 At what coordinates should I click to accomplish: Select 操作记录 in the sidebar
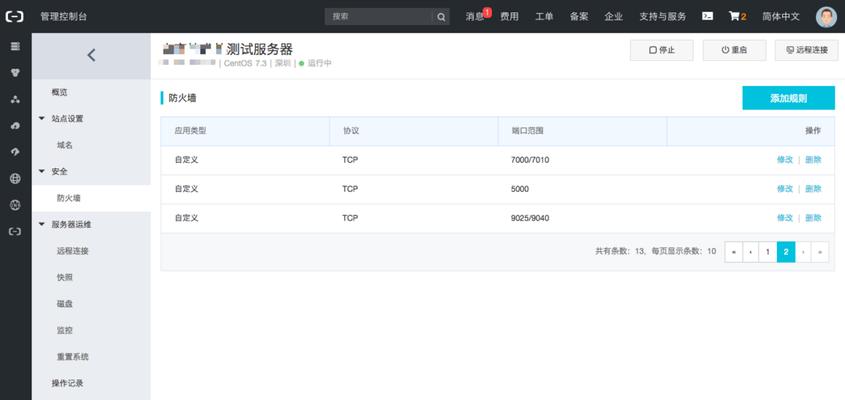coord(67,383)
